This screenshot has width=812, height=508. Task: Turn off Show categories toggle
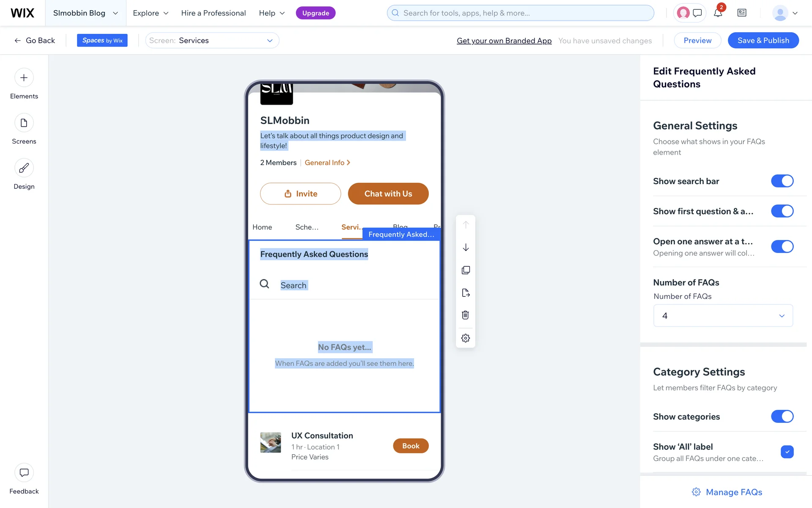point(782,417)
